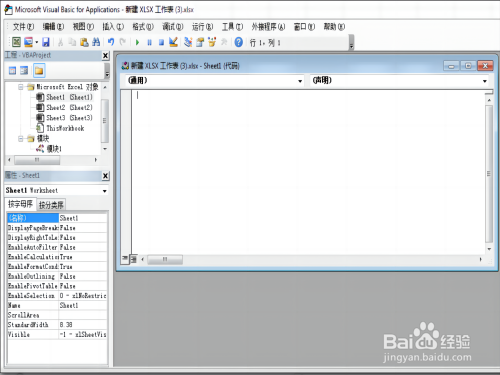Open the Object Browser toolbar icon
500x375 pixels.
point(212,42)
